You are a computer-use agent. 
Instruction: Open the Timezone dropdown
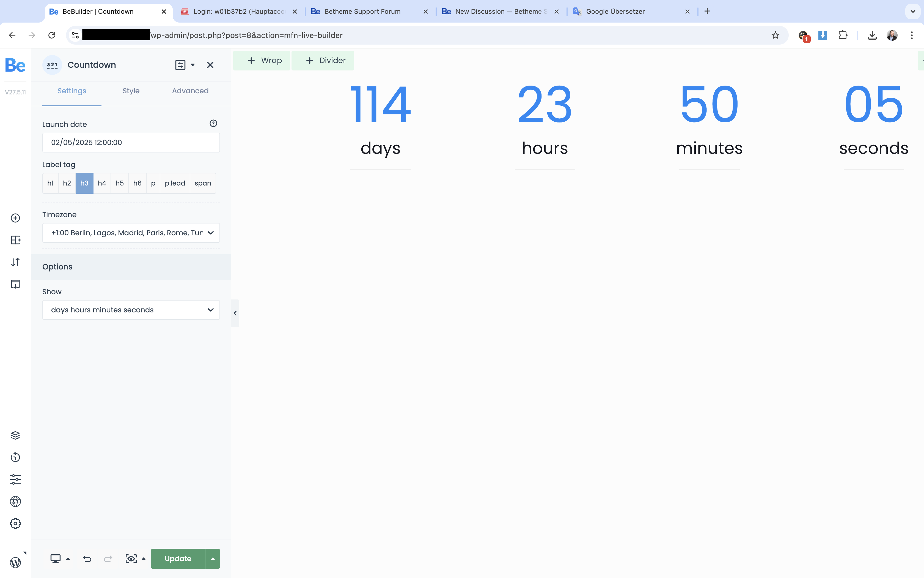click(x=131, y=233)
